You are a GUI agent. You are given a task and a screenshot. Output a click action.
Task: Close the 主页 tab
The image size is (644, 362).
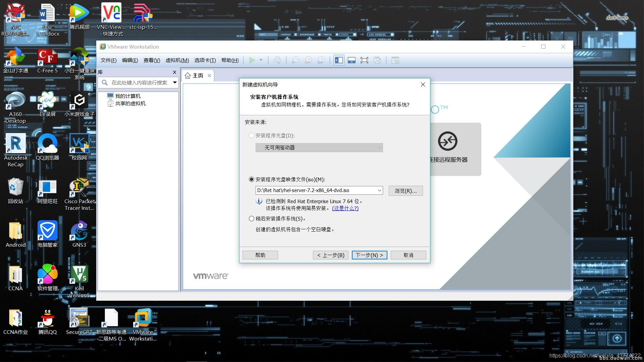tap(209, 76)
